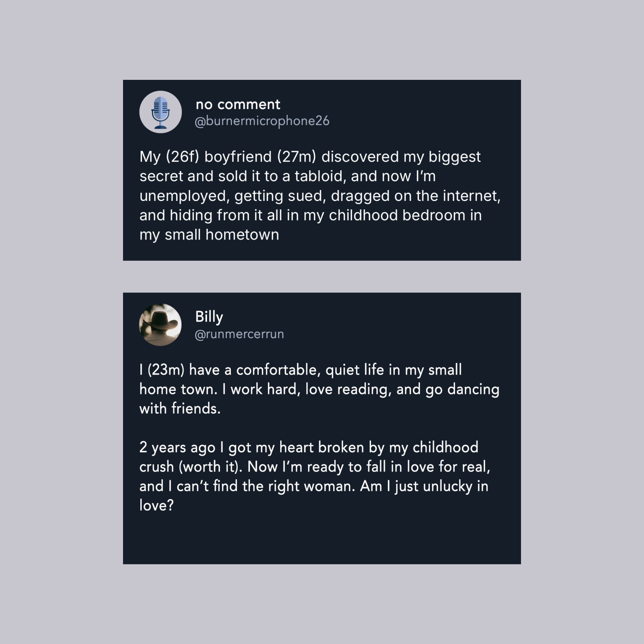
Task: Click the word "dancing" in Billy's post
Action: coord(473,389)
